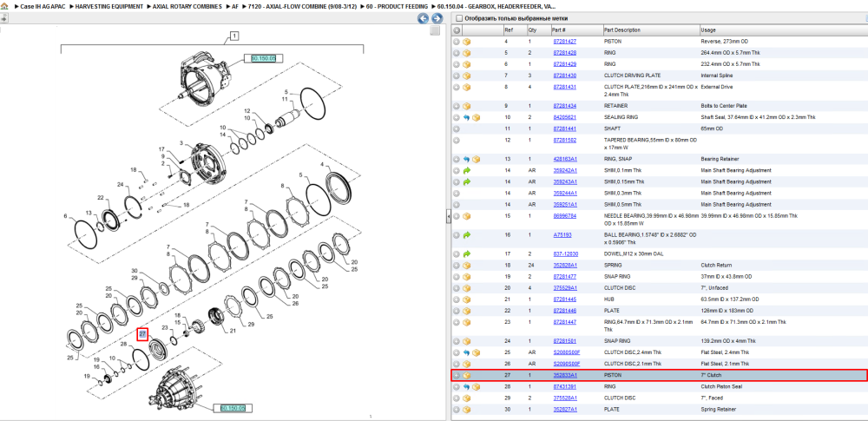Click the box icon for part 87281428
The image size is (868, 421).
[467, 53]
